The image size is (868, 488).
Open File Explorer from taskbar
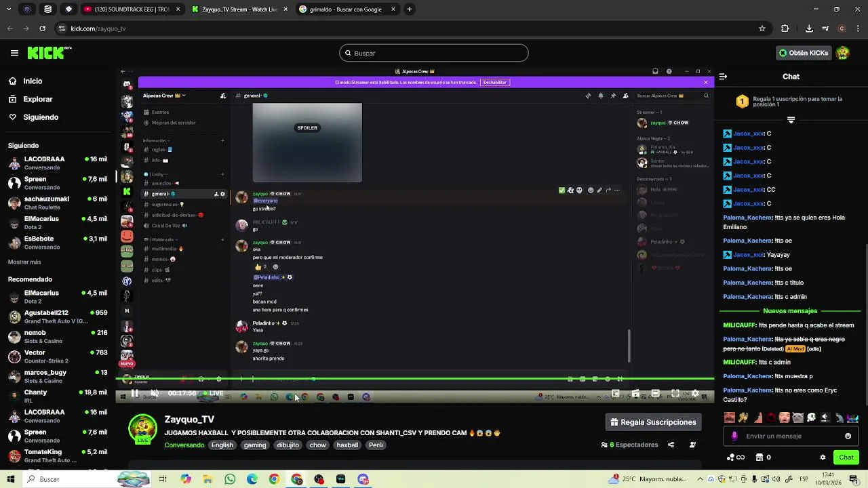point(208,479)
